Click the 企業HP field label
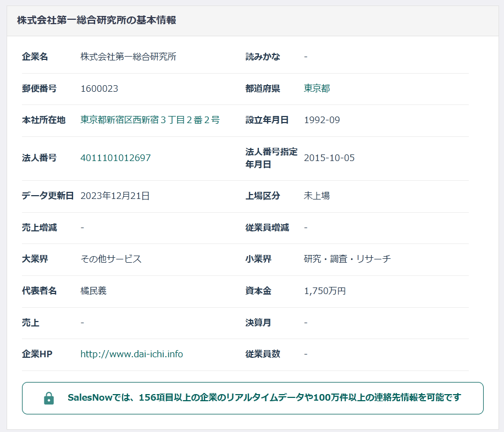This screenshot has width=504, height=432. pos(37,354)
